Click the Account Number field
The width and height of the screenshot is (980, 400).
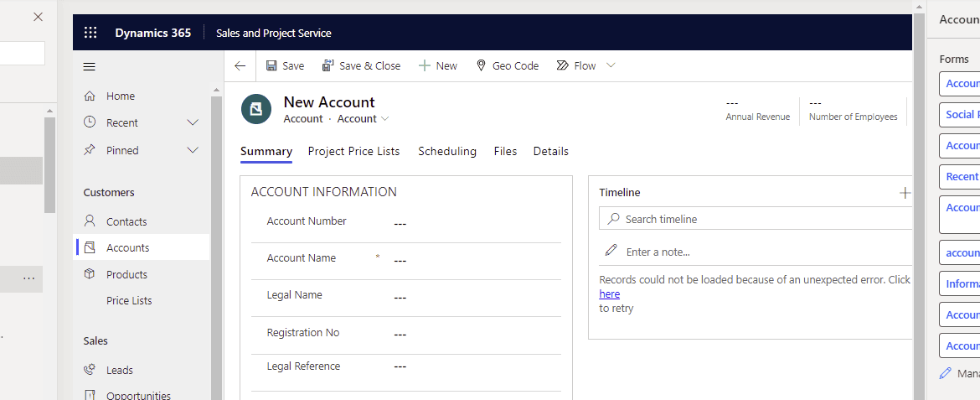pos(477,223)
